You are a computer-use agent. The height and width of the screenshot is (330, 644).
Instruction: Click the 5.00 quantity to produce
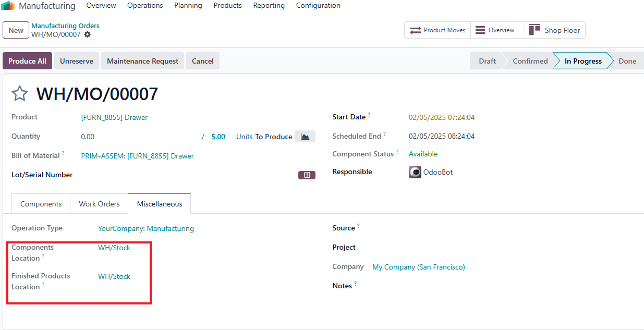[218, 137]
